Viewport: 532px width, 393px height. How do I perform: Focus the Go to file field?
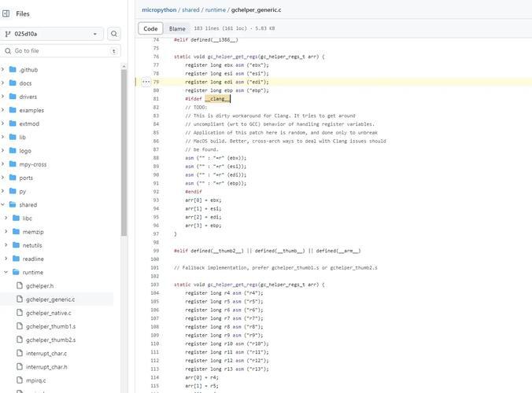click(x=61, y=51)
